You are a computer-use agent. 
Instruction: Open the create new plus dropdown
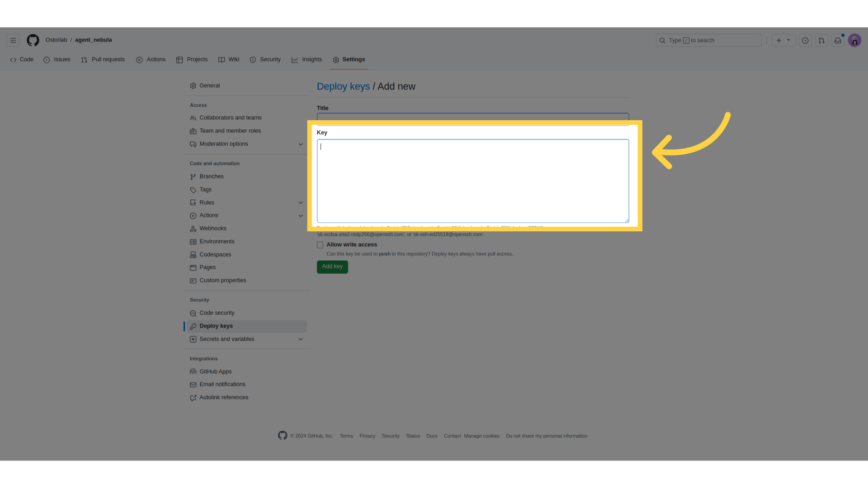[783, 40]
